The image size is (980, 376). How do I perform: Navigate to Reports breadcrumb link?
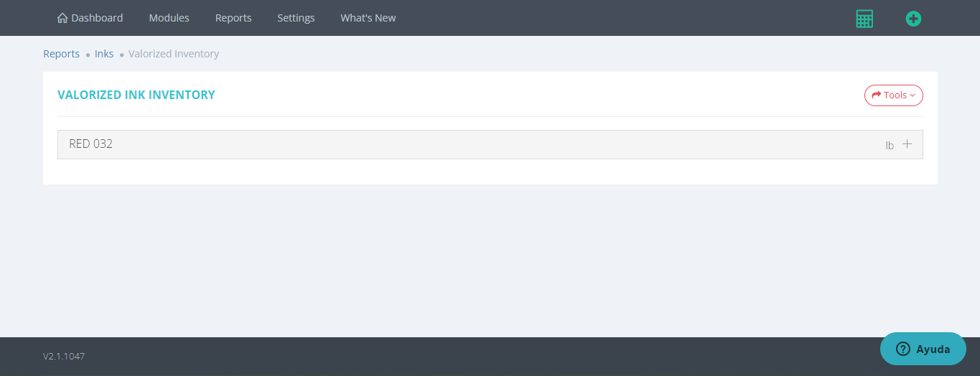[x=61, y=54]
